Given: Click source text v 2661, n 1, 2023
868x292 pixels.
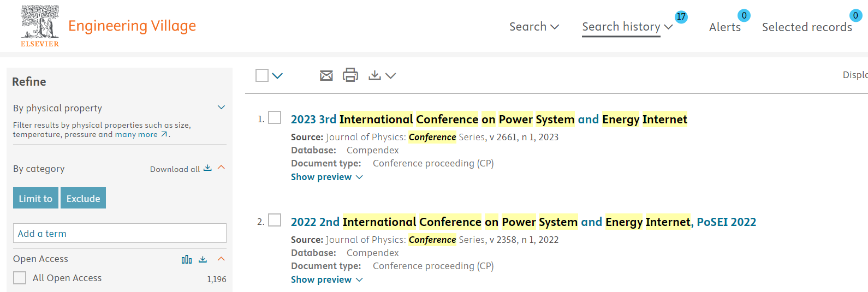Looking at the screenshot, I should click(524, 137).
